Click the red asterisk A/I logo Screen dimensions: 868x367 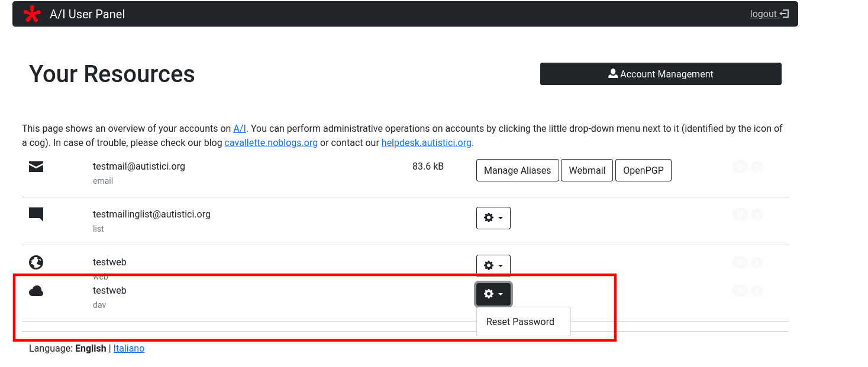[x=32, y=14]
